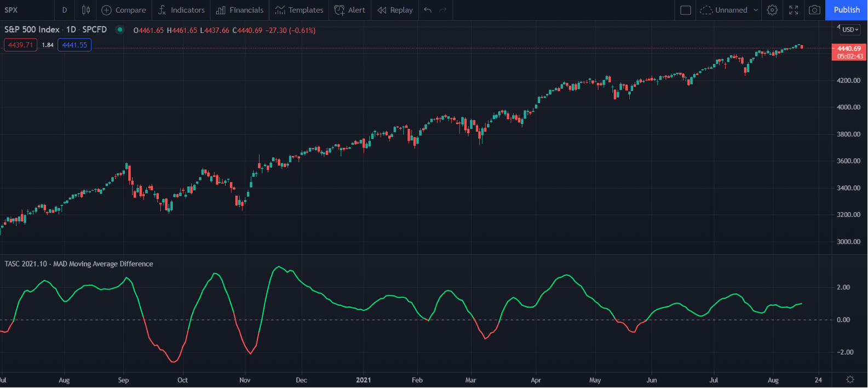Open the USD currency dropdown
868x388 pixels.
coord(850,30)
